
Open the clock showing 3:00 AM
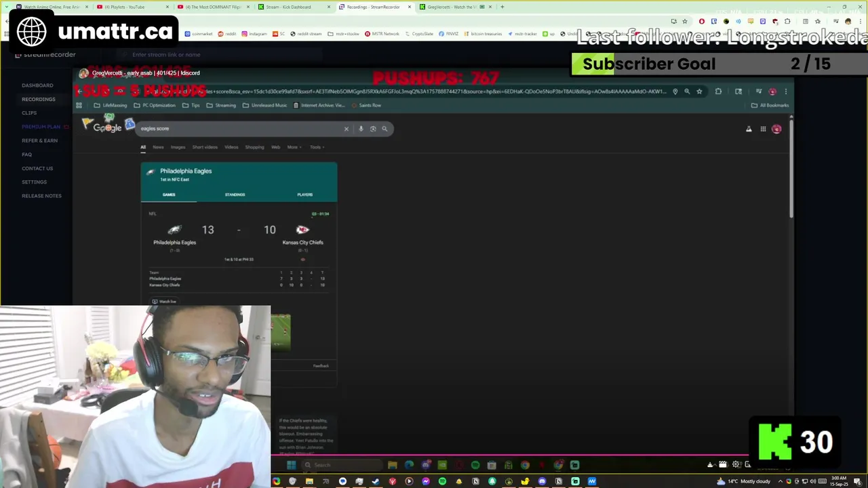tap(838, 481)
